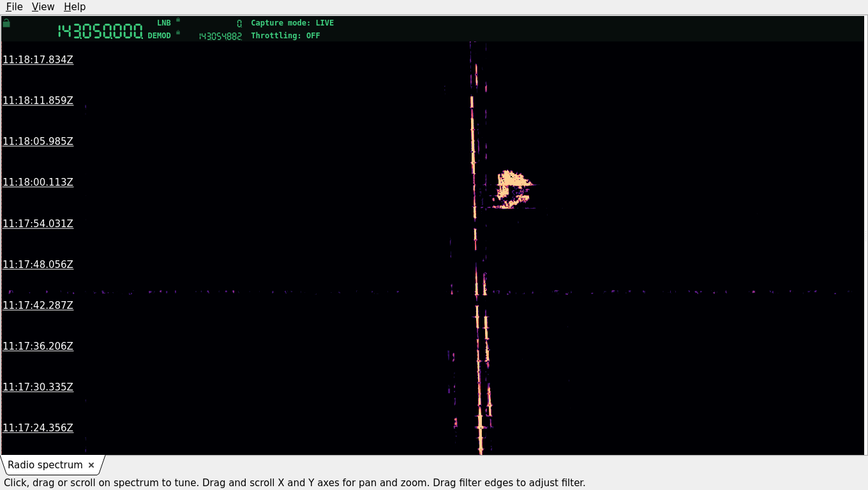Click the main frequency display 143.050.000
Image resolution: width=868 pixels, height=490 pixels.
[x=100, y=31]
